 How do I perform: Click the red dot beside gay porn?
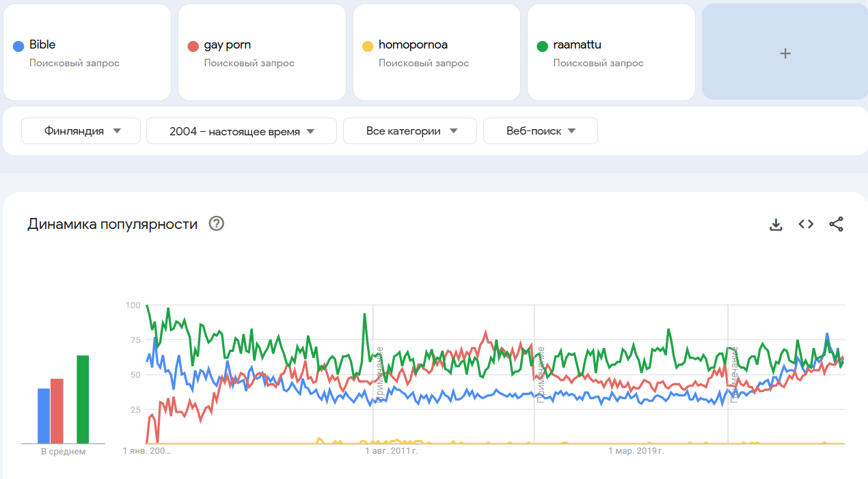[193, 46]
